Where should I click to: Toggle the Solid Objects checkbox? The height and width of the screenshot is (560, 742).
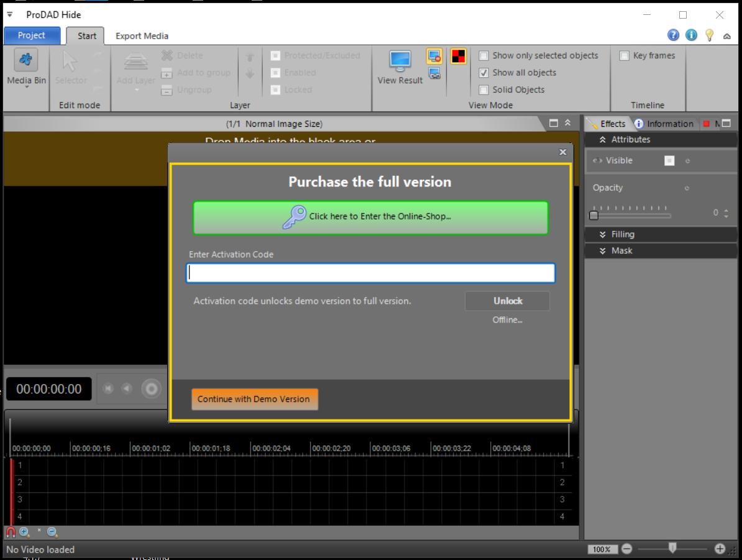[x=483, y=90]
